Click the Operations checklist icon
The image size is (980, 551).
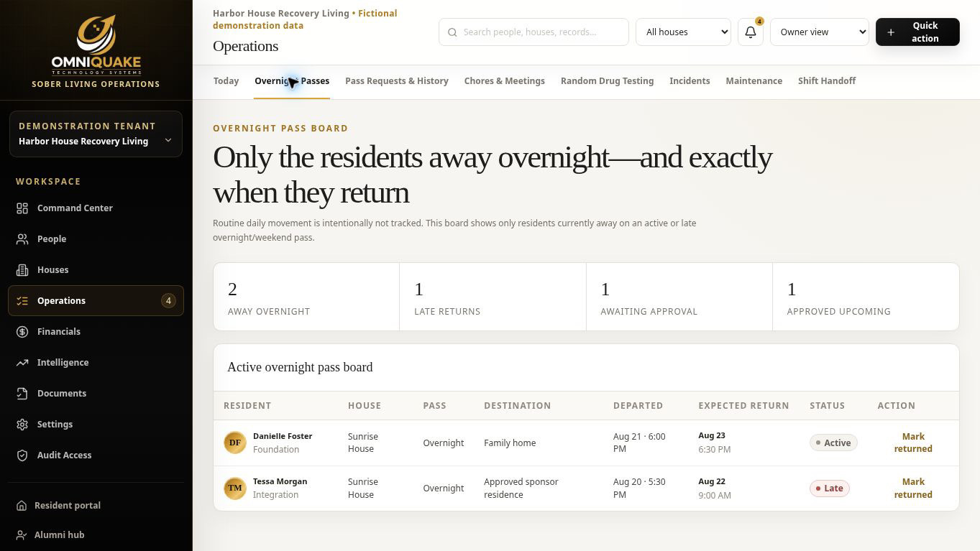click(x=22, y=301)
